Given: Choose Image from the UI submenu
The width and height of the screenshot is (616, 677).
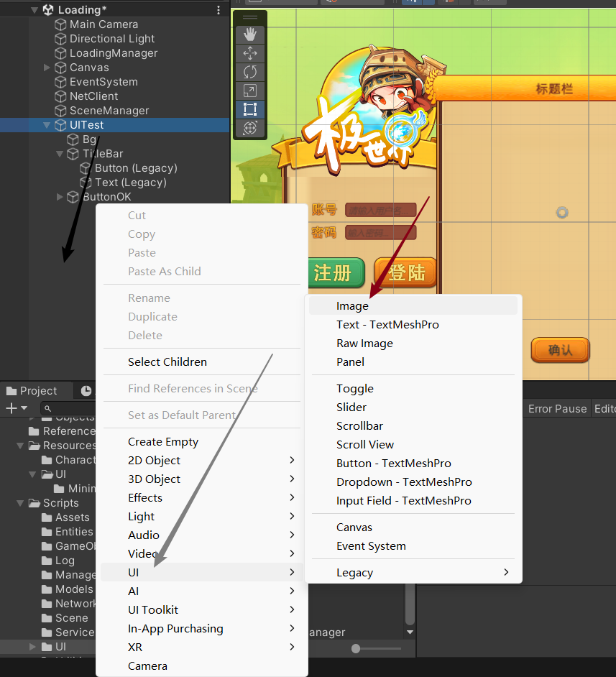Looking at the screenshot, I should click(352, 306).
